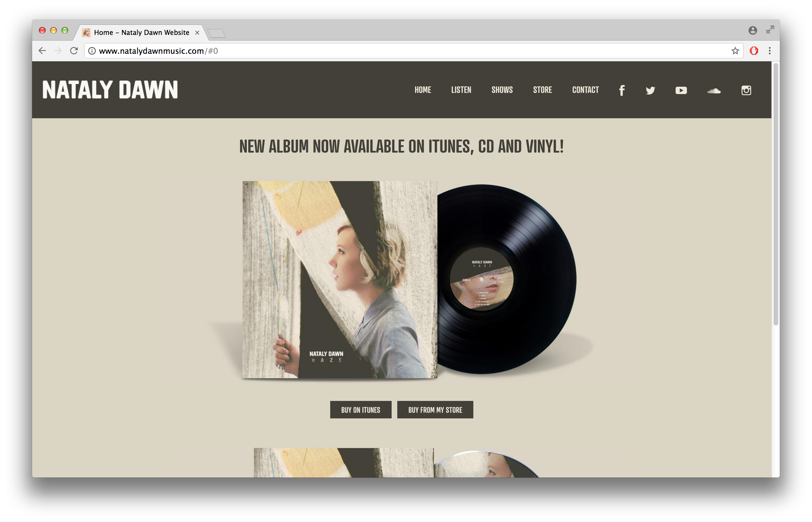This screenshot has height=522, width=812.
Task: Click the BUY ON ITUNES button
Action: [x=361, y=410]
